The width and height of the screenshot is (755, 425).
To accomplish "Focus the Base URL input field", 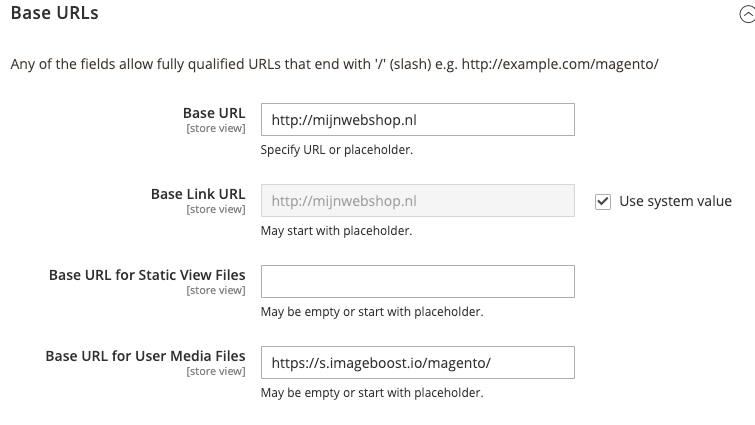I will (x=417, y=120).
